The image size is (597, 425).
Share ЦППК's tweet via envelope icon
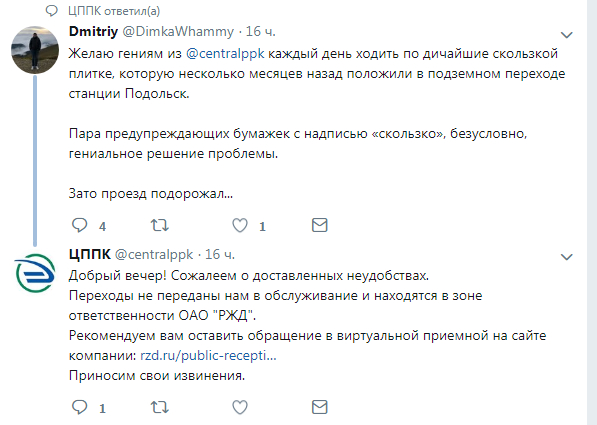pos(319,407)
